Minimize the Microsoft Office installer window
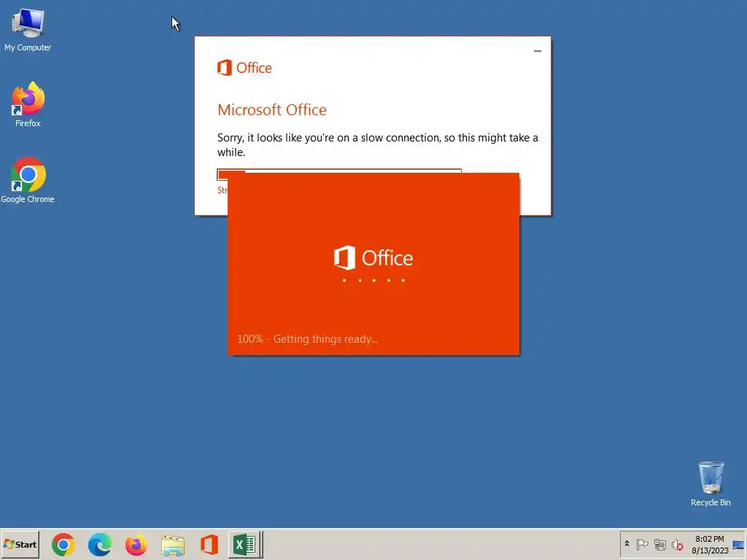 pyautogui.click(x=538, y=51)
